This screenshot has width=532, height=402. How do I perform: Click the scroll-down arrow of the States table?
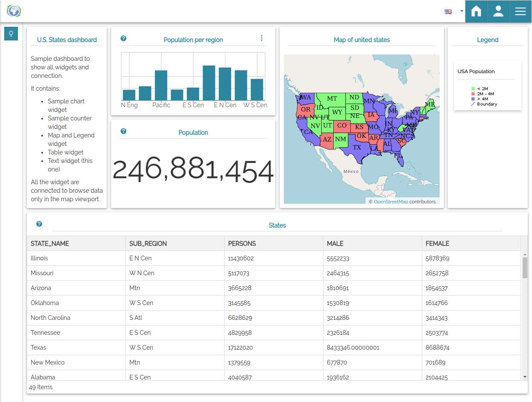pyautogui.click(x=525, y=376)
